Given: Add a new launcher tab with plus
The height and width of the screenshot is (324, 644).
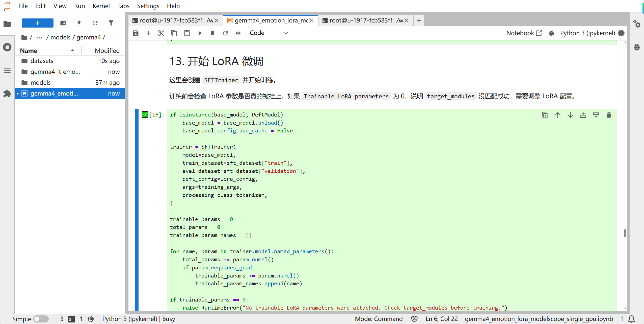Looking at the screenshot, I should coord(419,20).
